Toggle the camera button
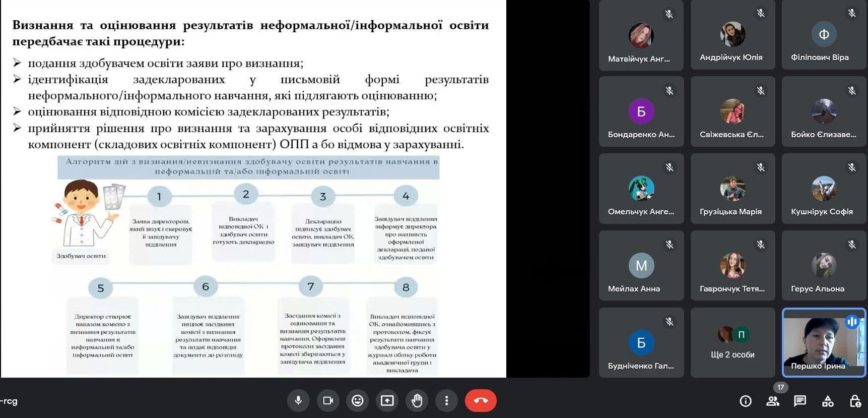The height and width of the screenshot is (418, 868). click(328, 401)
